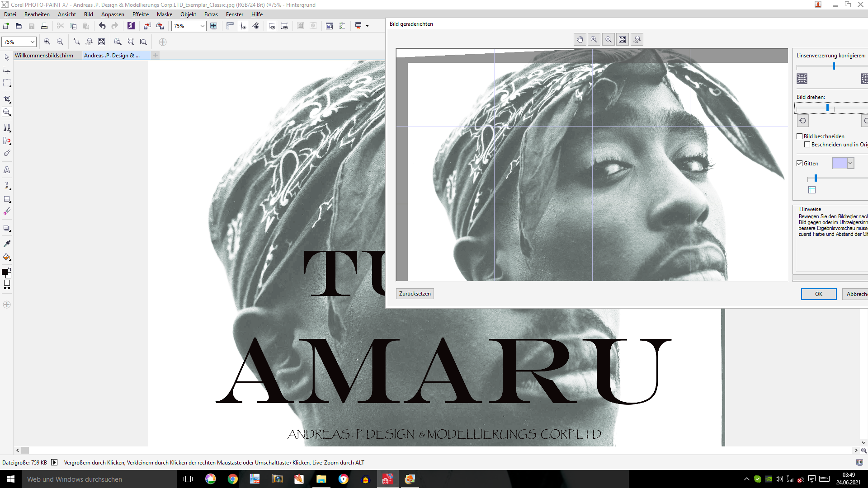Viewport: 868px width, 488px height.
Task: Click the grid size slider handle
Action: pyautogui.click(x=816, y=178)
